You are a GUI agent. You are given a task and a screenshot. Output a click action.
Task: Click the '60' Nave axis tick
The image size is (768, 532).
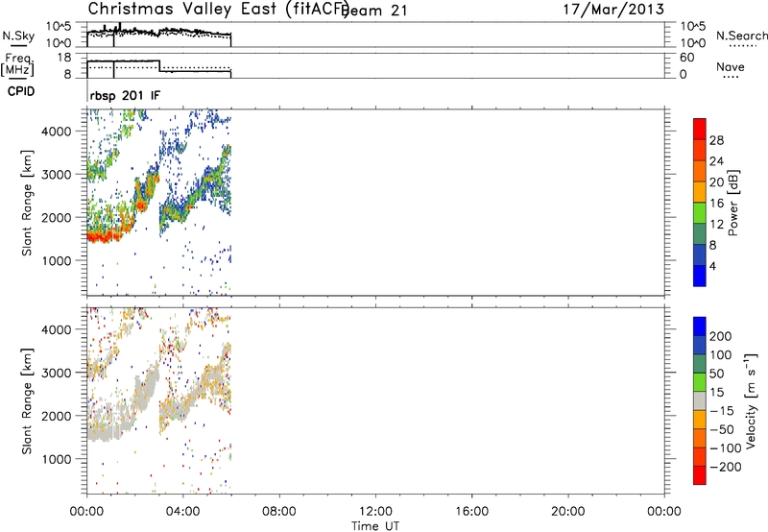(x=687, y=58)
